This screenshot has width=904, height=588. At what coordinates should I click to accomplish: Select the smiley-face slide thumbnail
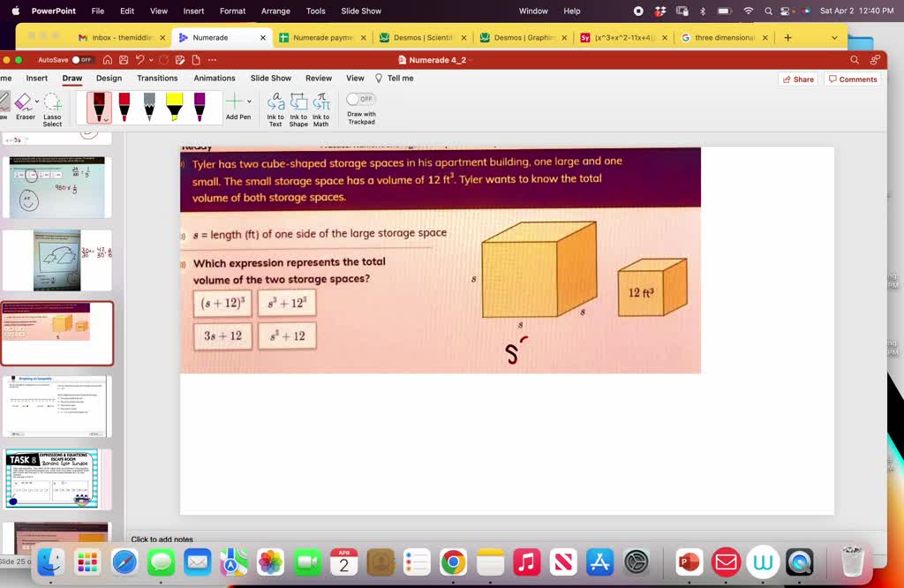click(57, 187)
